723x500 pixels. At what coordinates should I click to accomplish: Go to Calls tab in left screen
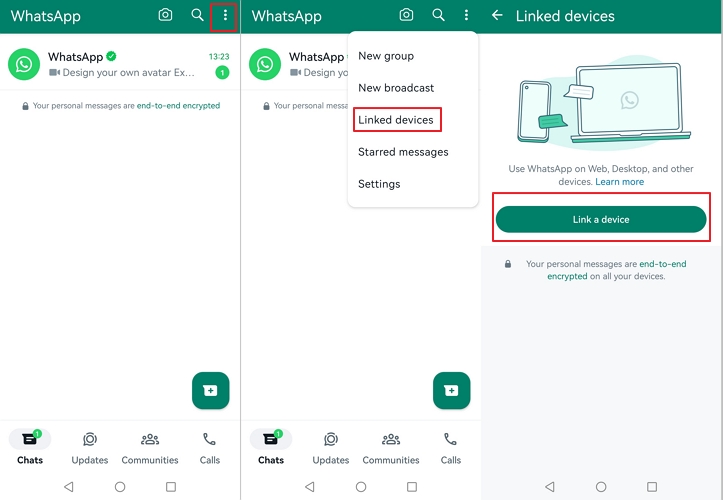tap(210, 447)
